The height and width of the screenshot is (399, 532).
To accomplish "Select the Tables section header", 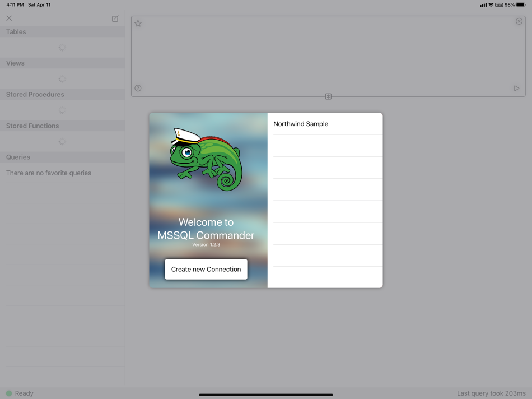I will (62, 32).
